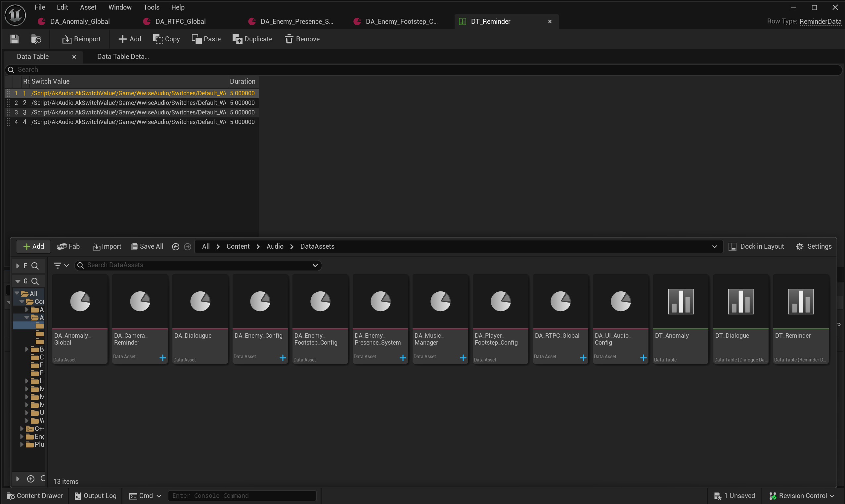The height and width of the screenshot is (504, 845).
Task: Open the Revision Control dropdown
Action: (802, 496)
